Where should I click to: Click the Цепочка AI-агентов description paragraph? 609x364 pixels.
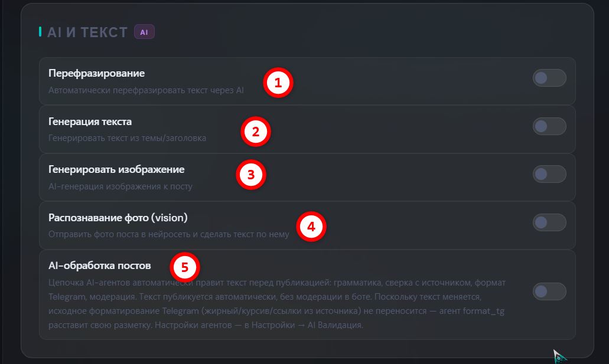277,304
